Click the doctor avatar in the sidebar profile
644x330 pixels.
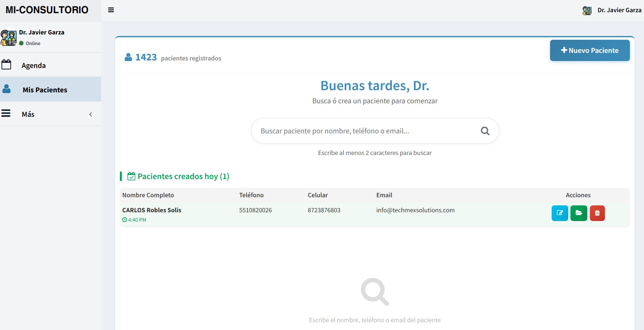click(8, 38)
